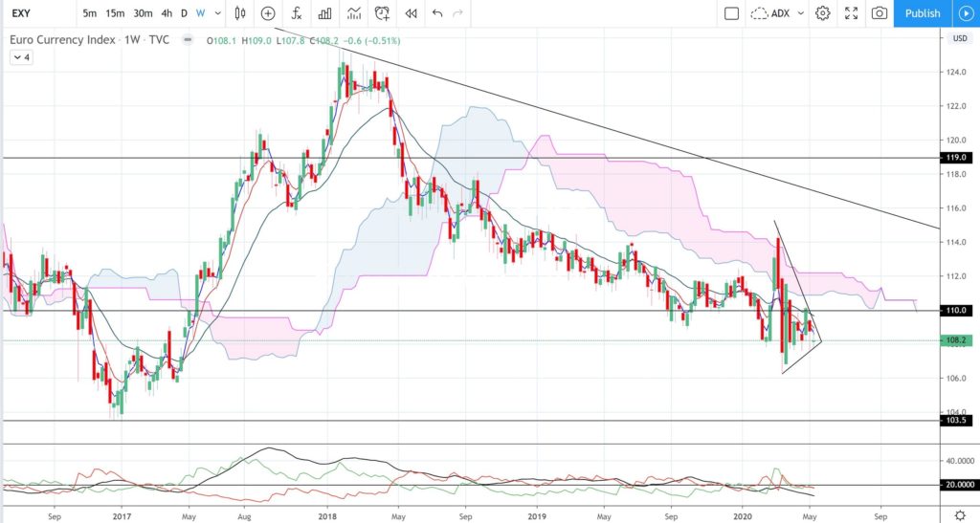Click the play icon beside Publish
The image size is (980, 523).
tap(967, 13)
